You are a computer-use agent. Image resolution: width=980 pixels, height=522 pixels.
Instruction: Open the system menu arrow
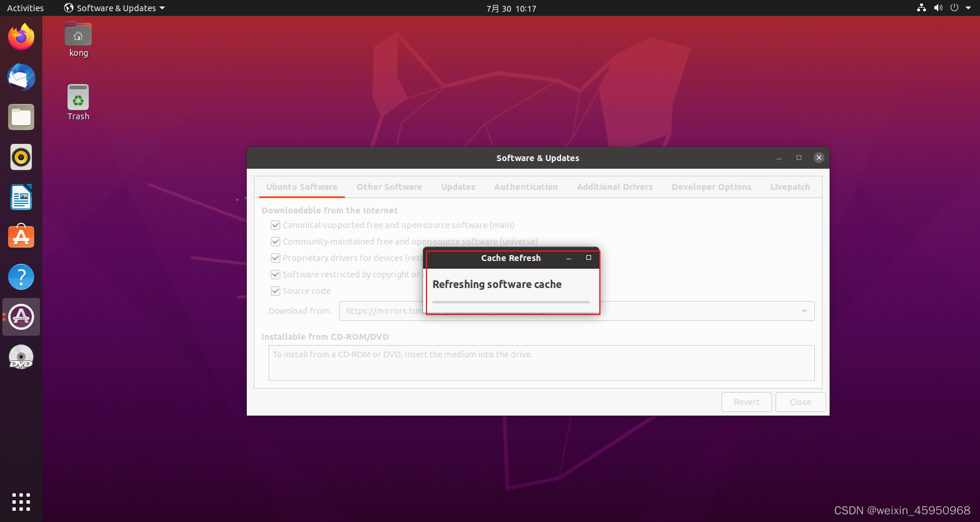968,8
